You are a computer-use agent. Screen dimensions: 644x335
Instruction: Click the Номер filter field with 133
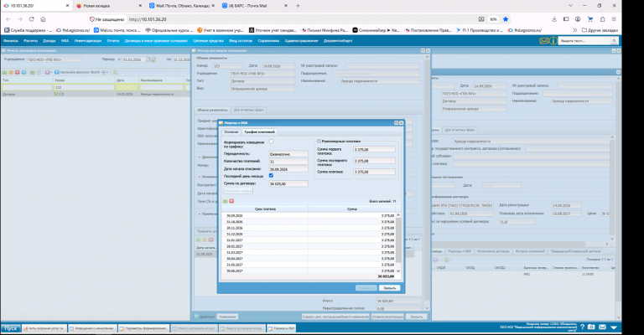click(84, 87)
